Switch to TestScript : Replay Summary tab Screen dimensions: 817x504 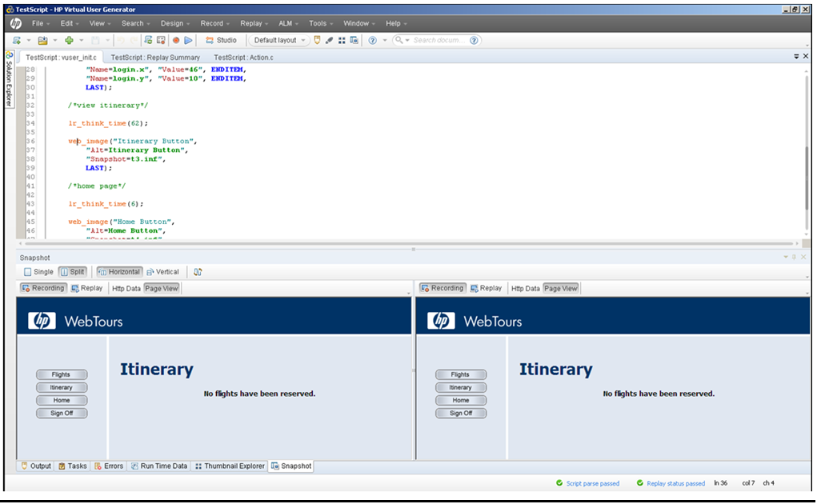click(x=155, y=58)
